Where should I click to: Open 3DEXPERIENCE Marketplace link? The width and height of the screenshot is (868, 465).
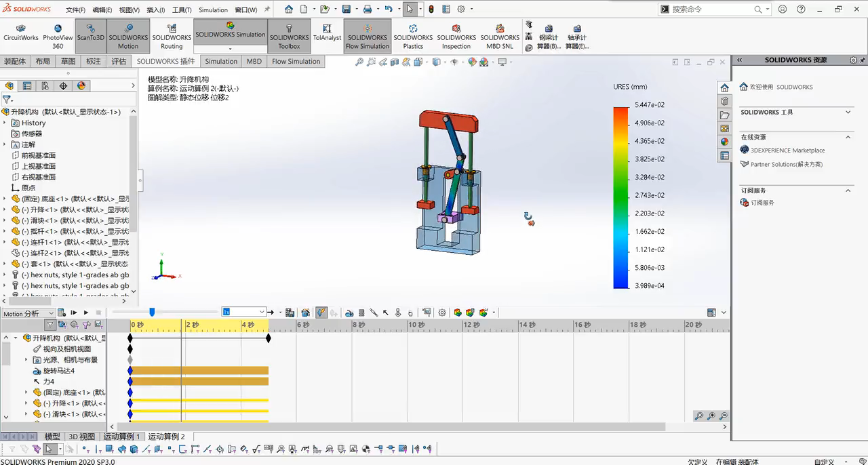(x=788, y=150)
